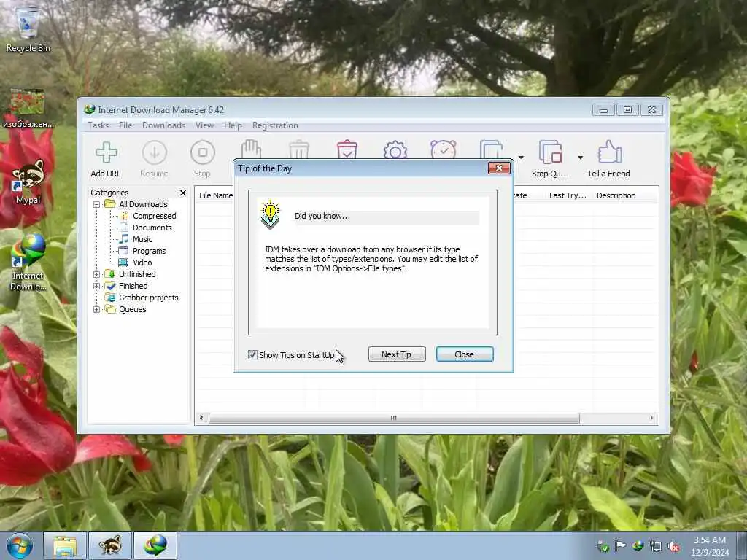Select the Video category

tap(142, 262)
